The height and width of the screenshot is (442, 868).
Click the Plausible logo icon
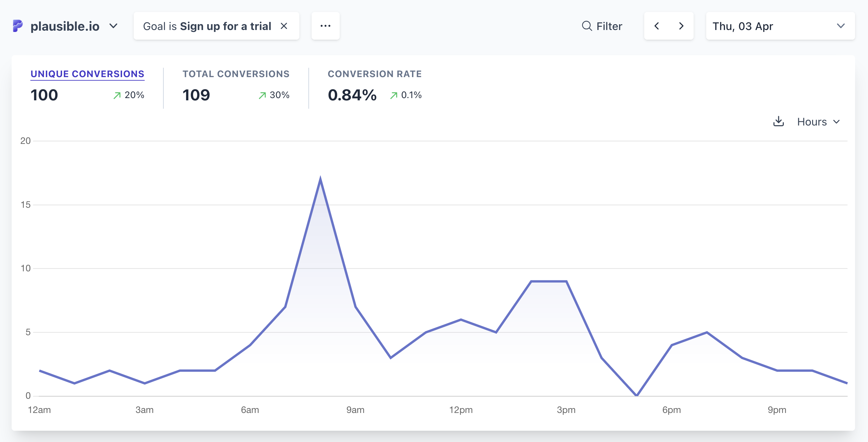[x=17, y=26]
